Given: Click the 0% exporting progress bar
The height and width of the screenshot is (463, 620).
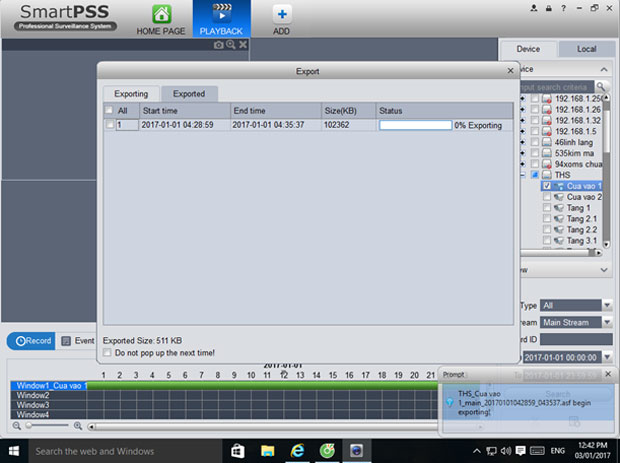Looking at the screenshot, I should pyautogui.click(x=415, y=125).
